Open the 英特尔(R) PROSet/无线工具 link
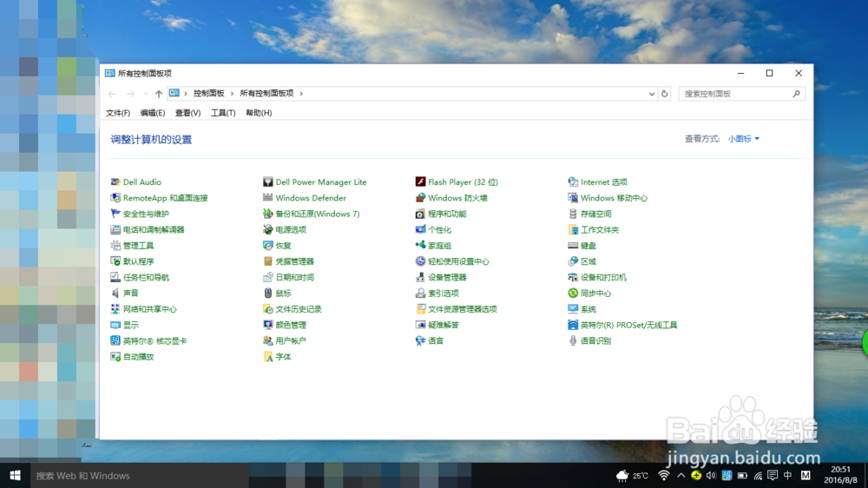This screenshot has height=488, width=868. [628, 325]
